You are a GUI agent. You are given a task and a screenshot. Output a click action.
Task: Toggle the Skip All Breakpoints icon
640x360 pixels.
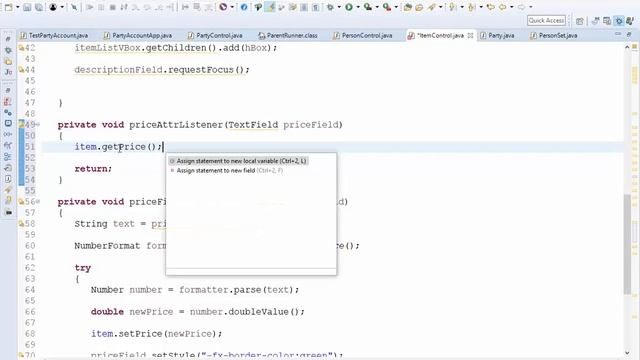point(74,7)
